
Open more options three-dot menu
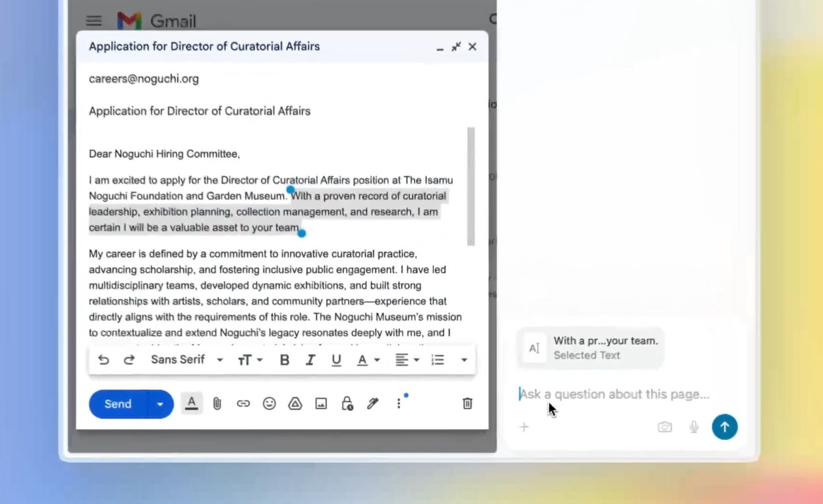click(x=399, y=403)
